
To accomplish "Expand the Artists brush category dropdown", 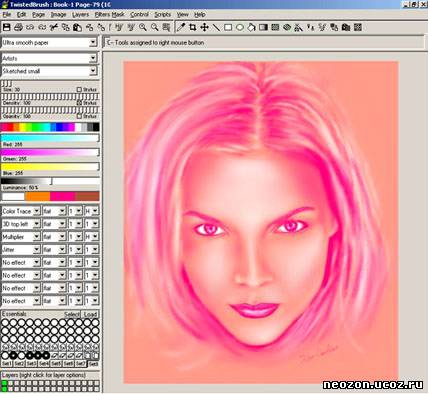I will 49,58.
